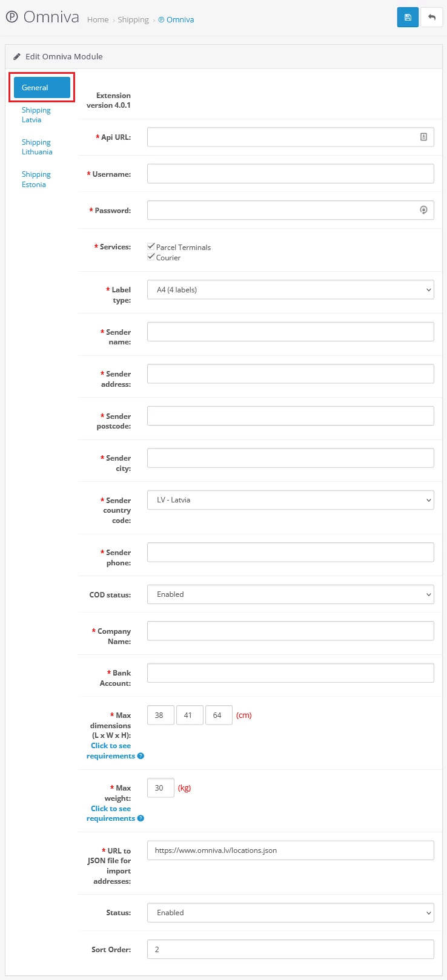This screenshot has height=980, width=447.
Task: Expand Sender country code dropdown
Action: coord(290,500)
